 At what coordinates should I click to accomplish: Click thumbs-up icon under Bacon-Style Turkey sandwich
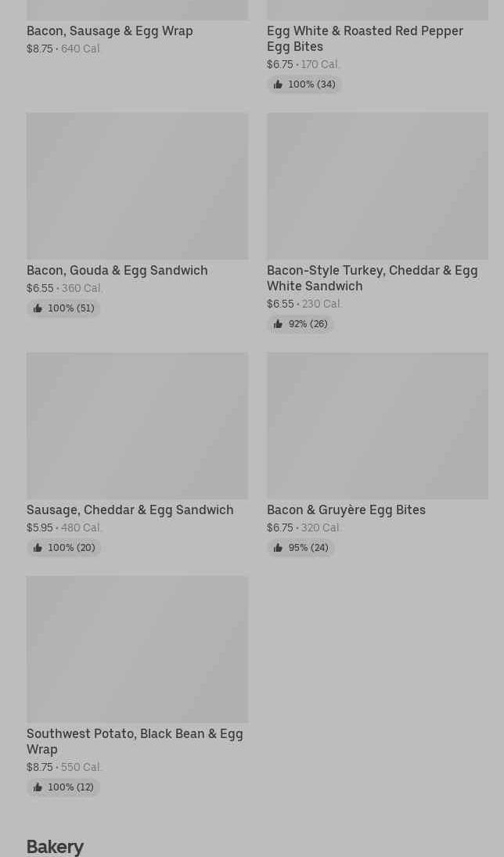pyautogui.click(x=278, y=324)
